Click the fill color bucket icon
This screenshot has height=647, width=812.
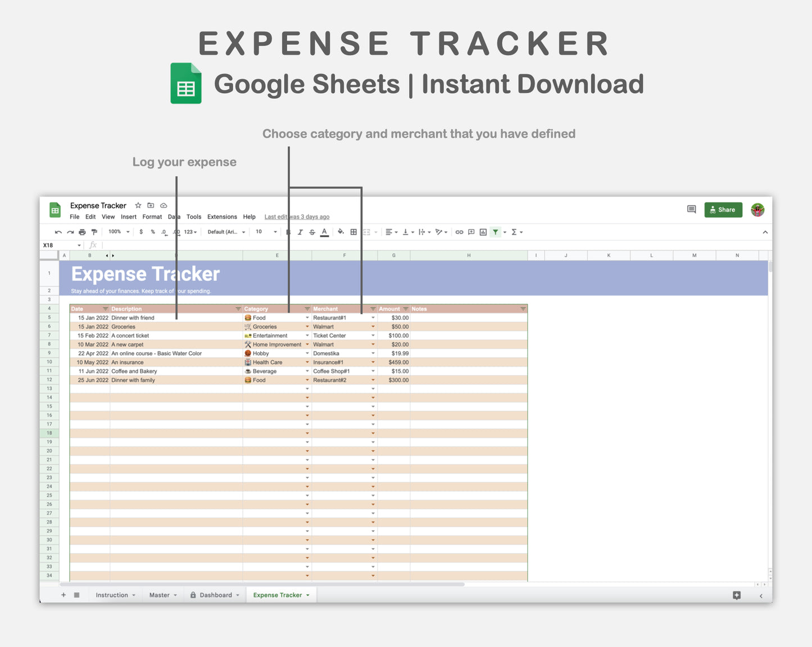pos(341,232)
